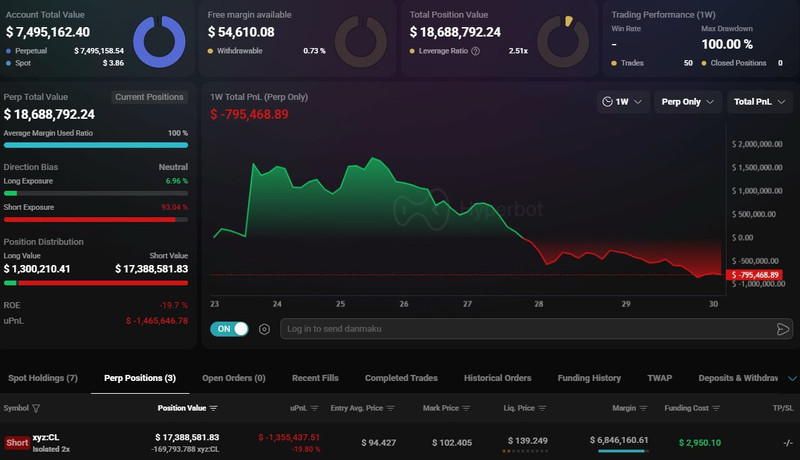Expand more tabs with the chevron arrow
The height and width of the screenshot is (460, 800).
pyautogui.click(x=792, y=378)
